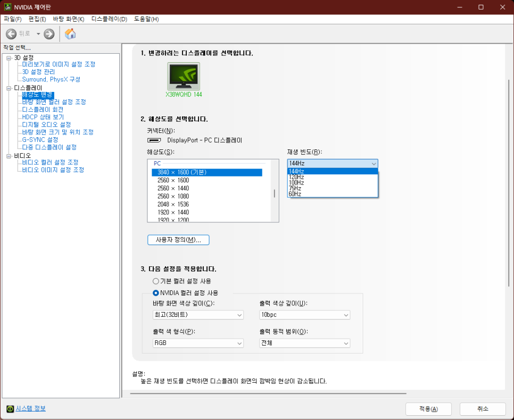Collapse the 비디오 tree node

9,156
